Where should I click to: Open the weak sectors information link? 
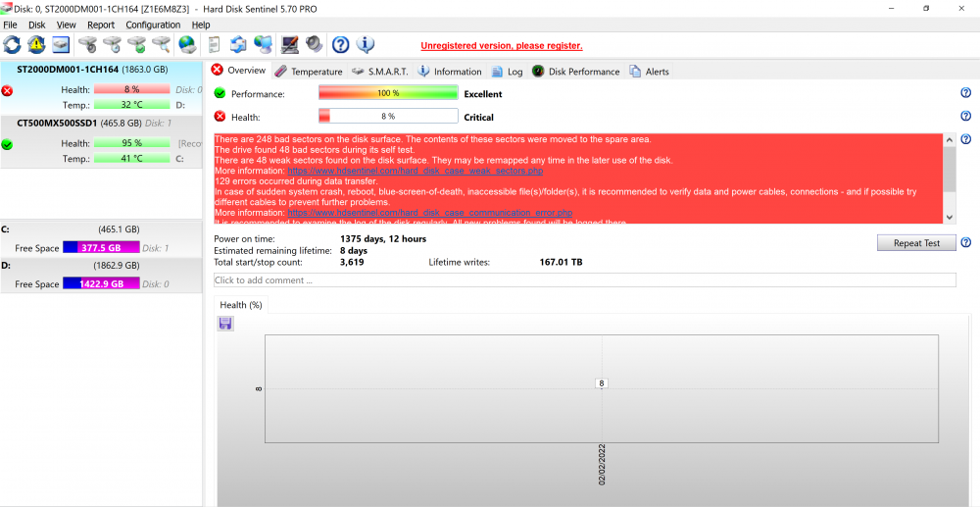tap(415, 171)
